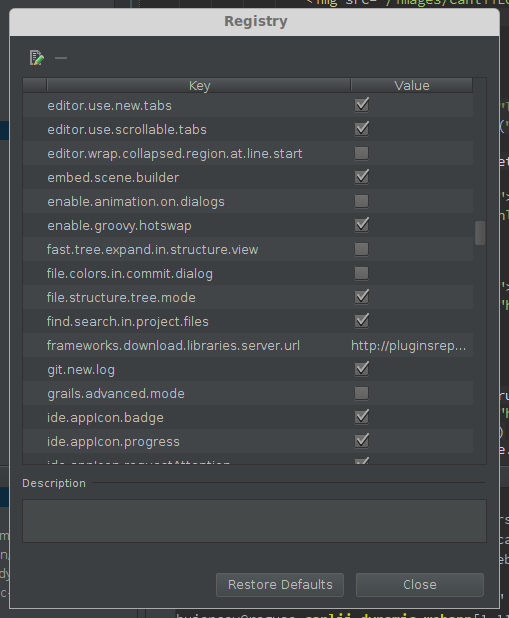The width and height of the screenshot is (509, 618).
Task: Select grails.advanced.mode key
Action: click(116, 394)
